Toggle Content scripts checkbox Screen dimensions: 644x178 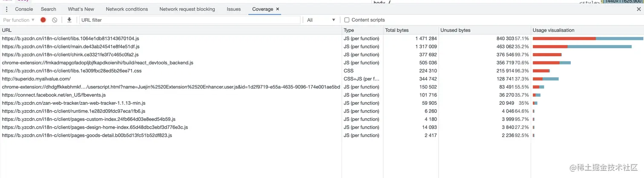point(347,20)
